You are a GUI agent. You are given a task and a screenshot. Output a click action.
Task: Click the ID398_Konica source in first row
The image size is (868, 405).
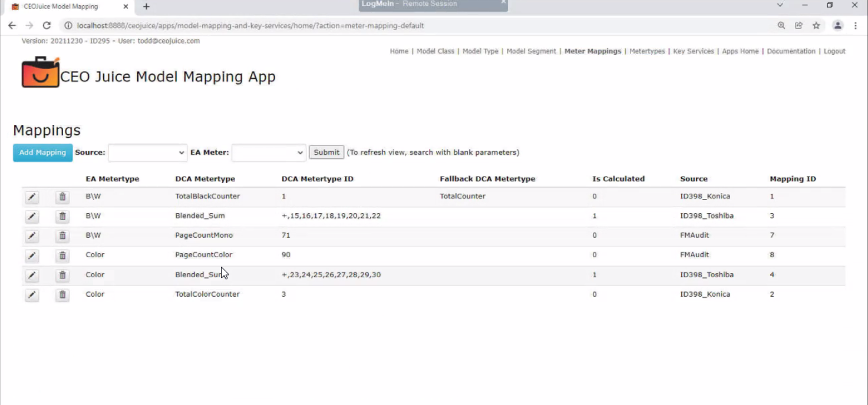(705, 196)
